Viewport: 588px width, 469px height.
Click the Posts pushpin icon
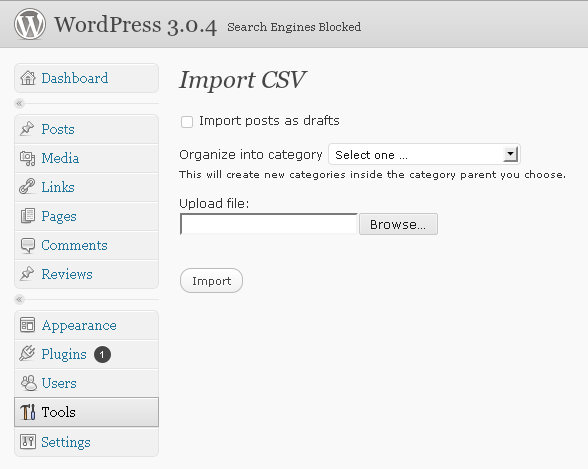pos(27,129)
